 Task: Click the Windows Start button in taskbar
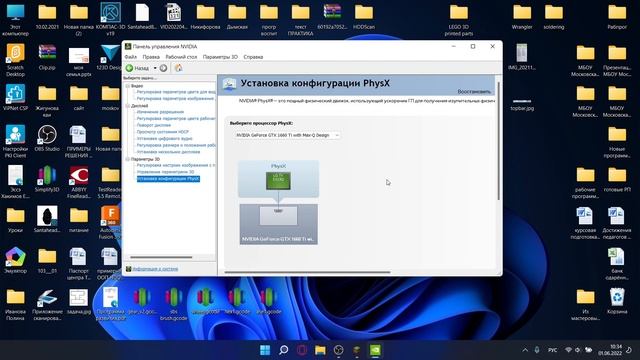pos(265,350)
